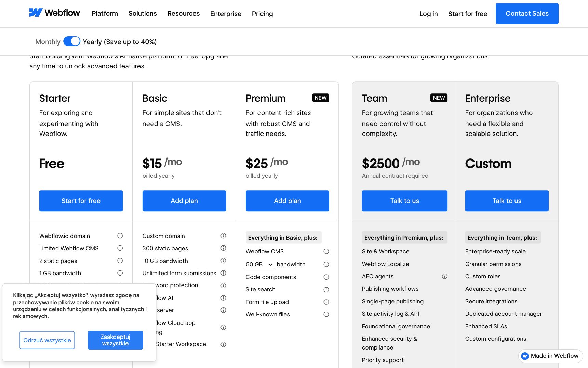Viewport: 588px width, 368px height.
Task: Open info icon for 1 GB bandwidth
Action: coord(120,273)
